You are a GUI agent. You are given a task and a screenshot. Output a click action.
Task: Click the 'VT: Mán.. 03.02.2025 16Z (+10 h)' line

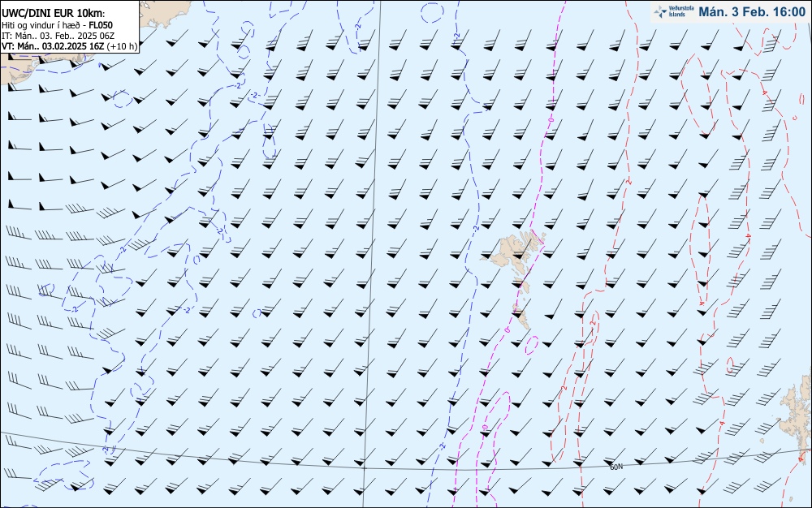(69, 46)
